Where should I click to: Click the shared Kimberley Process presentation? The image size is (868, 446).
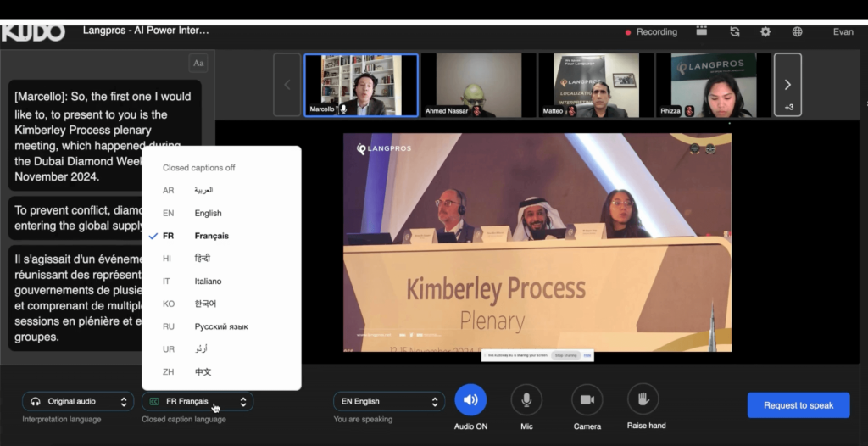537,243
